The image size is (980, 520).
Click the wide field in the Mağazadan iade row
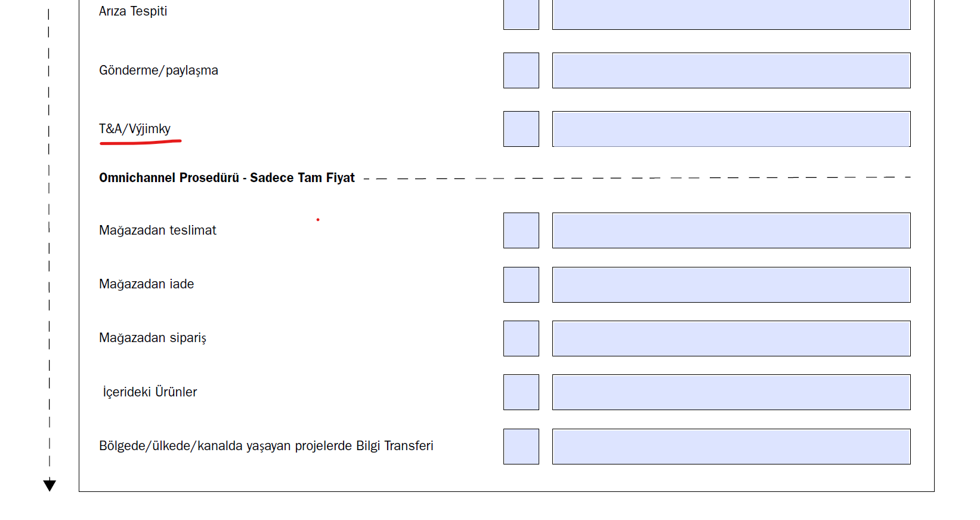point(731,285)
